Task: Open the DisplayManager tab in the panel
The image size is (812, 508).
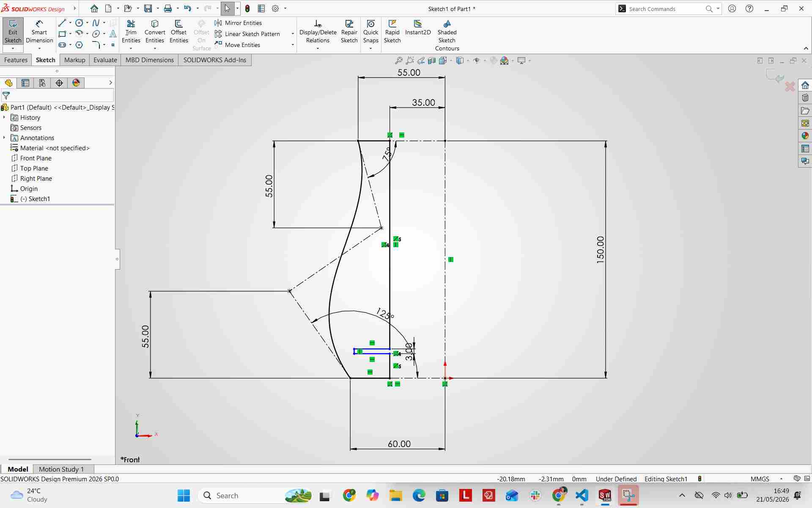Action: (76, 83)
